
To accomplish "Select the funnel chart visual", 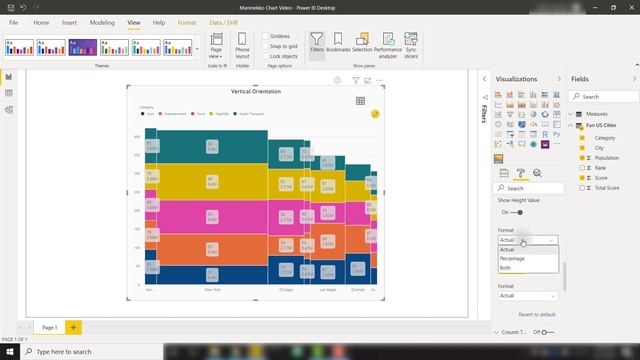I will click(510, 114).
